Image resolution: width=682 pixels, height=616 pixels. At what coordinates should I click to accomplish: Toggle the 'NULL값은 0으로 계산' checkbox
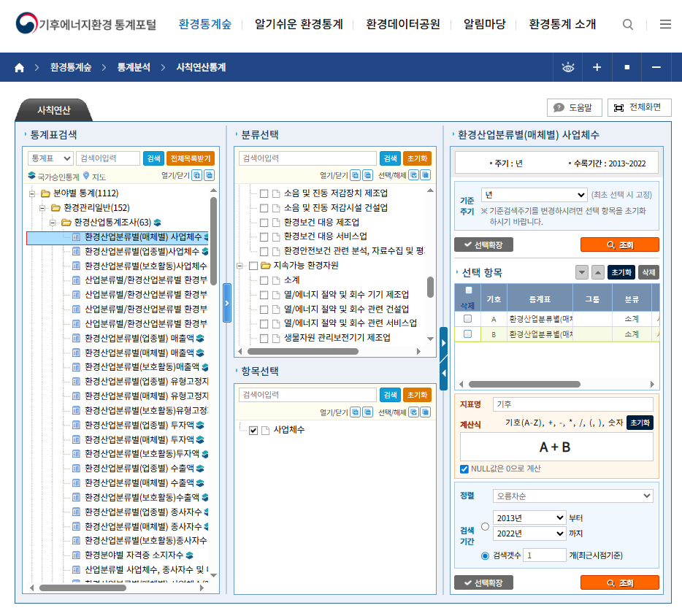pyautogui.click(x=464, y=469)
